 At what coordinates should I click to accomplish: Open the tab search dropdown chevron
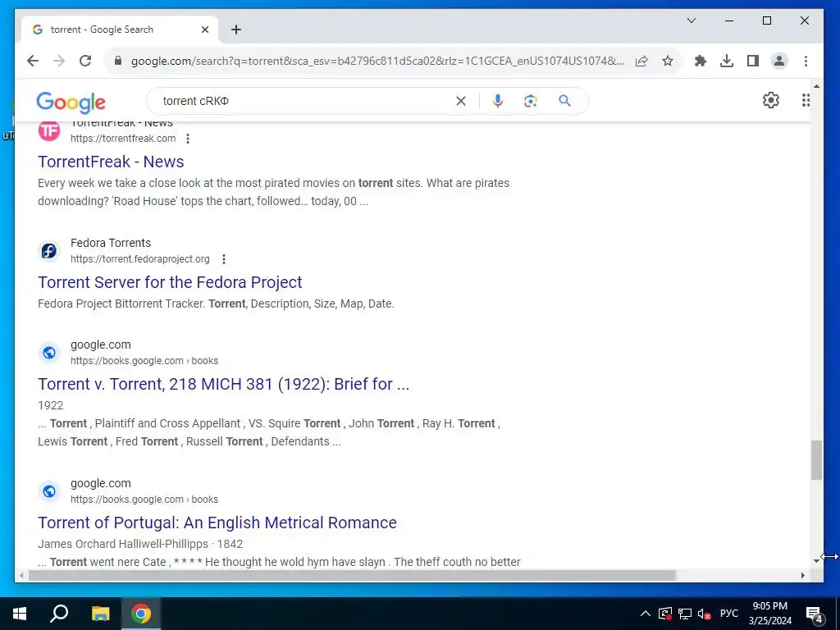[x=691, y=21]
